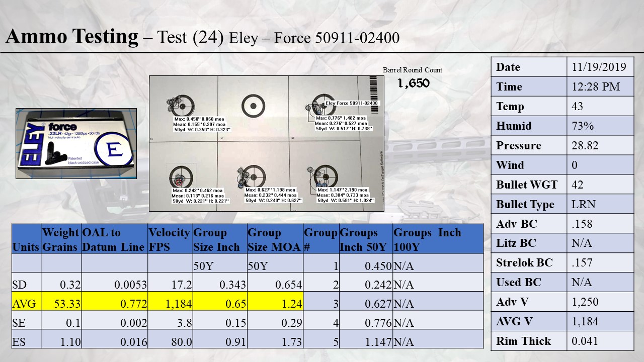The height and width of the screenshot is (362, 644).
Task: Click the Temp value 43
Action: [x=578, y=106]
